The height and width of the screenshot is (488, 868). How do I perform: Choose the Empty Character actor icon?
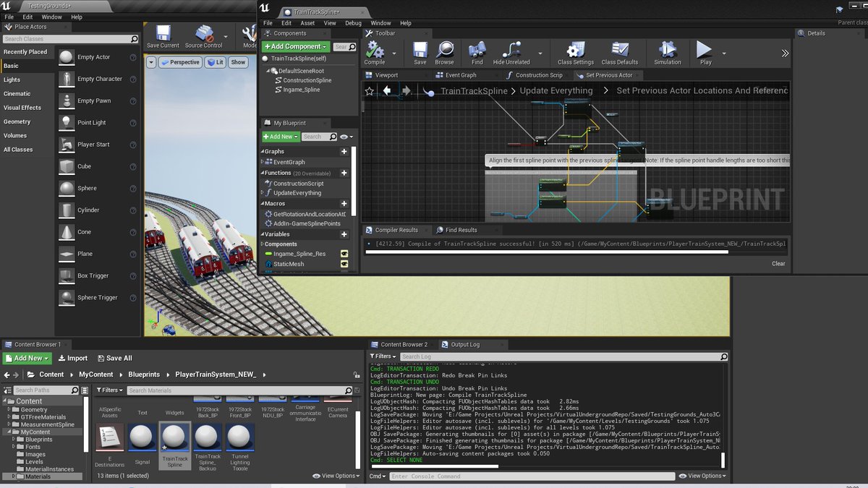[67, 79]
